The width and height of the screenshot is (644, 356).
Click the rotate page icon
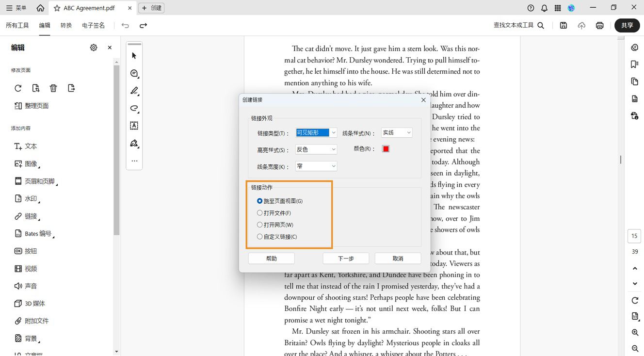[x=18, y=88]
